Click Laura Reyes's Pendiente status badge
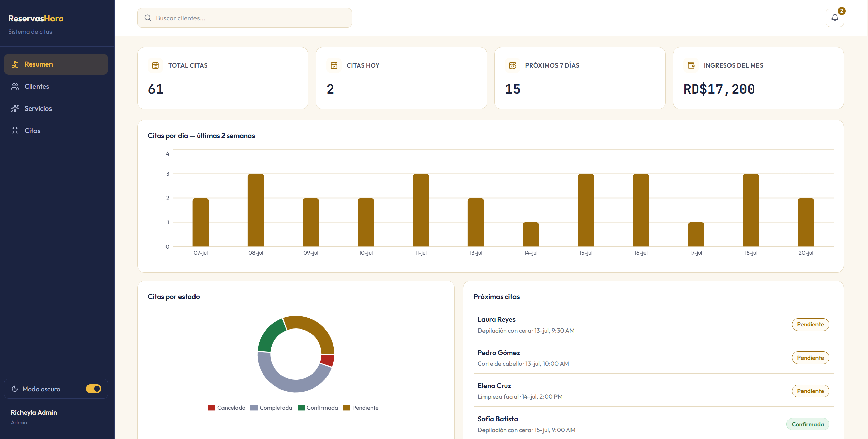Screen dimensions: 868x439 coord(810,324)
